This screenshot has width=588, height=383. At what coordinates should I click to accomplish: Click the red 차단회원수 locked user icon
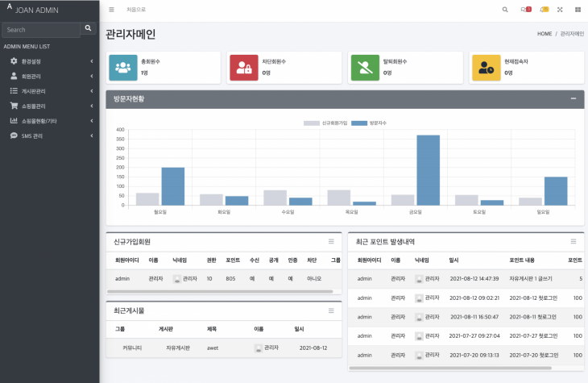(x=244, y=68)
